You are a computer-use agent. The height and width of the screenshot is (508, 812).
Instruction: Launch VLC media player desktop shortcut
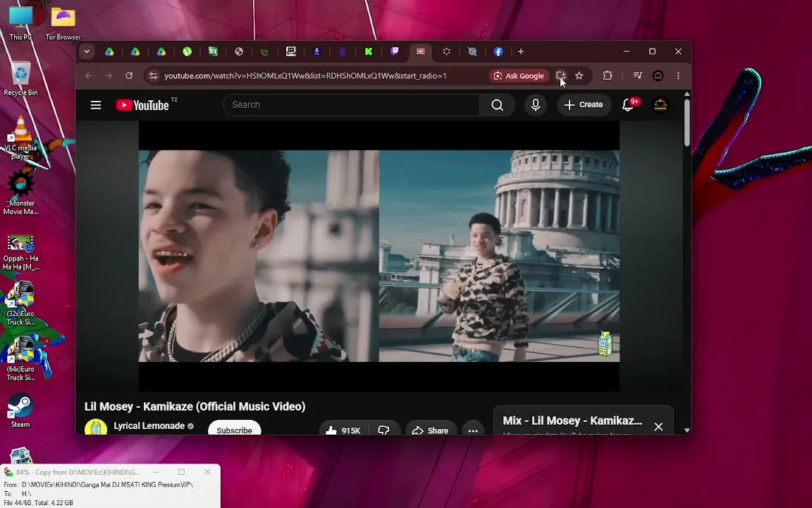20,138
